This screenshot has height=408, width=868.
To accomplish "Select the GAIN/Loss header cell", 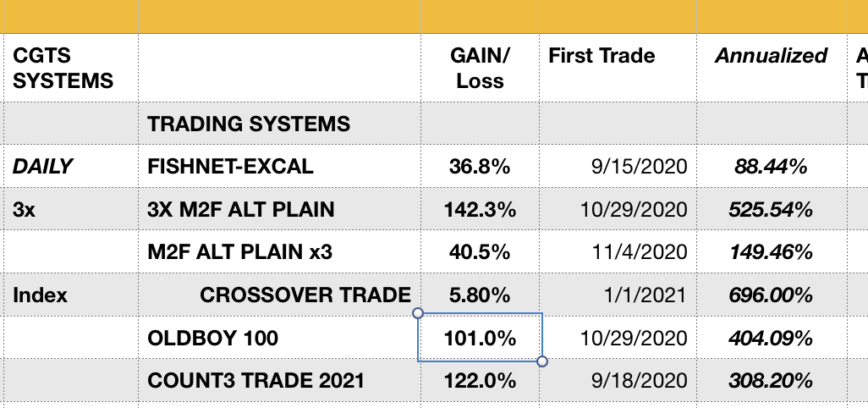I will tap(480, 68).
